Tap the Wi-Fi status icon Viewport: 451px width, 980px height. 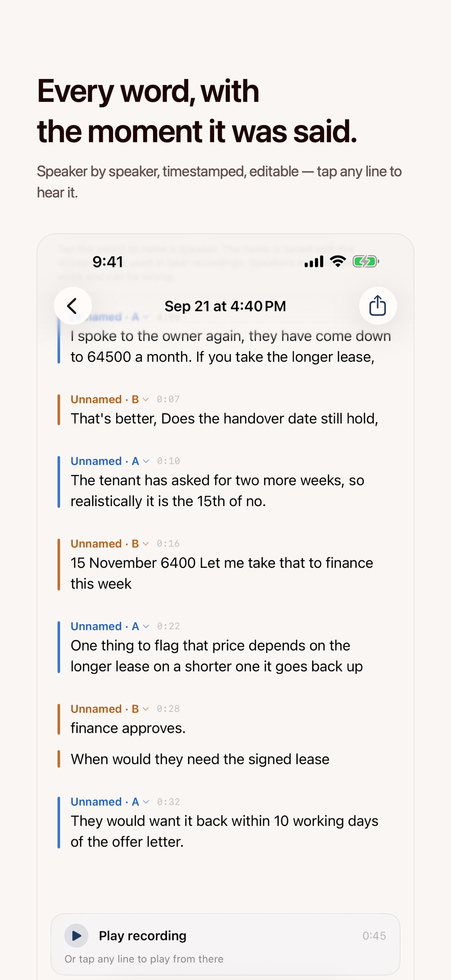(x=338, y=261)
